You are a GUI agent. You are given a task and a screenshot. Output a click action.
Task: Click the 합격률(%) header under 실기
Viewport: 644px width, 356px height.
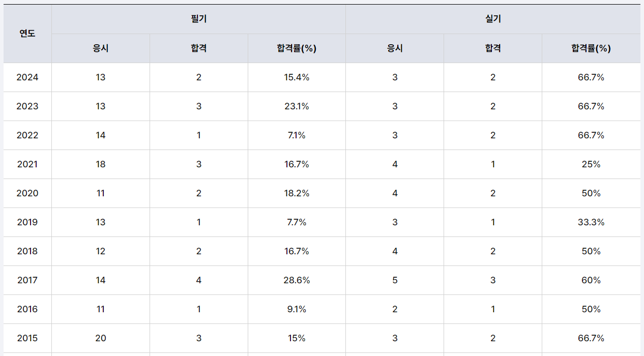pyautogui.click(x=591, y=48)
